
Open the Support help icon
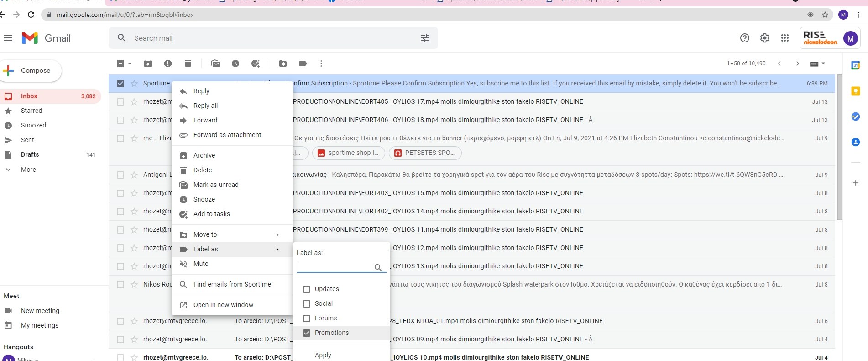[x=745, y=38]
